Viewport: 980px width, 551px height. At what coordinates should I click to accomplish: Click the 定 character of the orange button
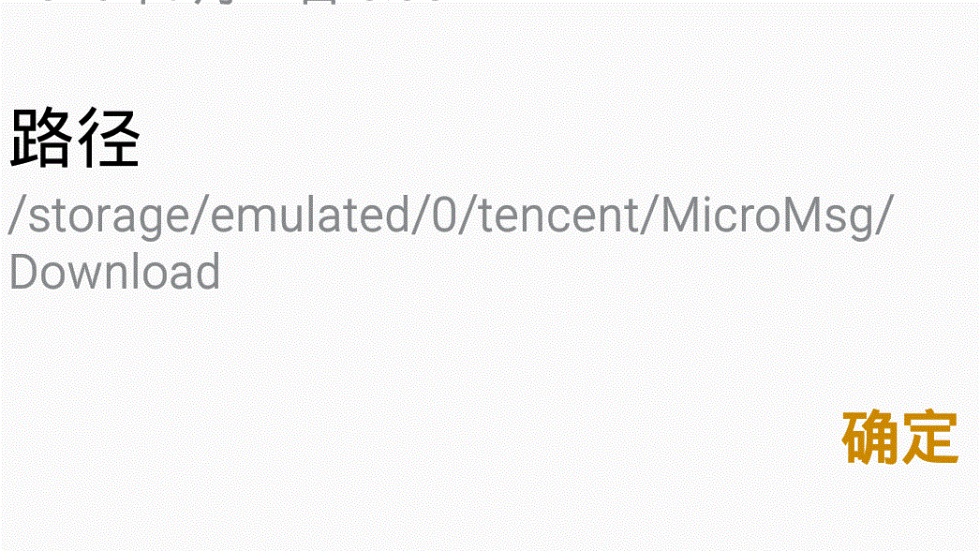(x=929, y=438)
